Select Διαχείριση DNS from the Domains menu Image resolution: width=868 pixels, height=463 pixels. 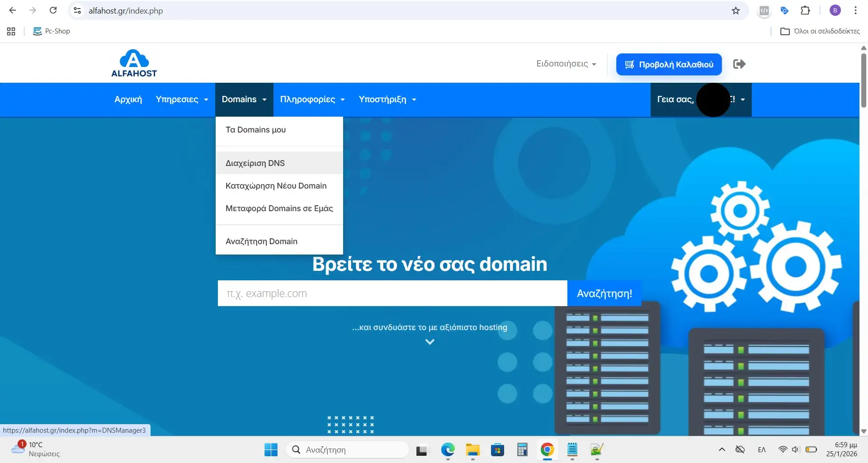click(255, 163)
